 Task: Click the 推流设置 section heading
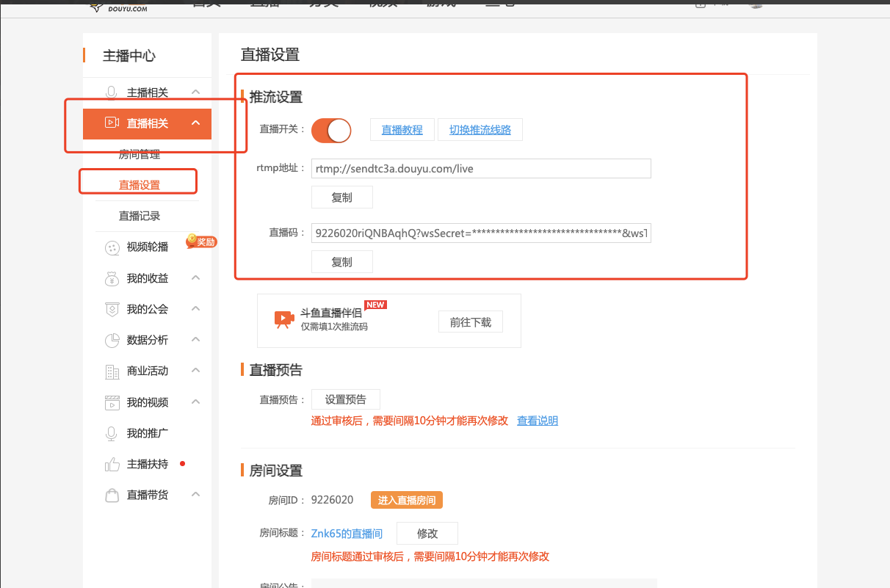pyautogui.click(x=276, y=97)
